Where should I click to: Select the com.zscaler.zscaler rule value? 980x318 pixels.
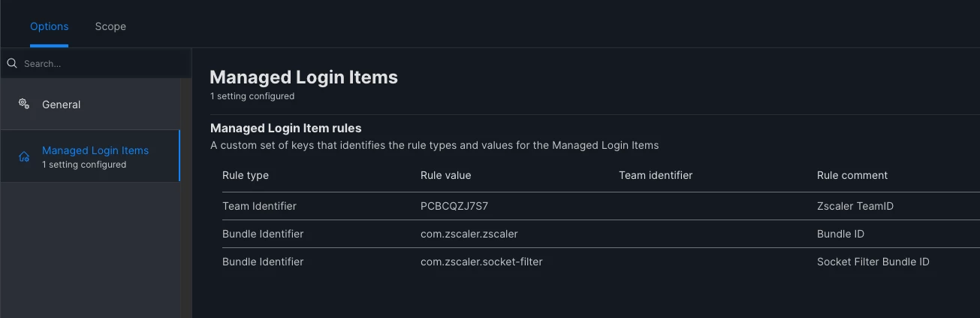click(469, 234)
